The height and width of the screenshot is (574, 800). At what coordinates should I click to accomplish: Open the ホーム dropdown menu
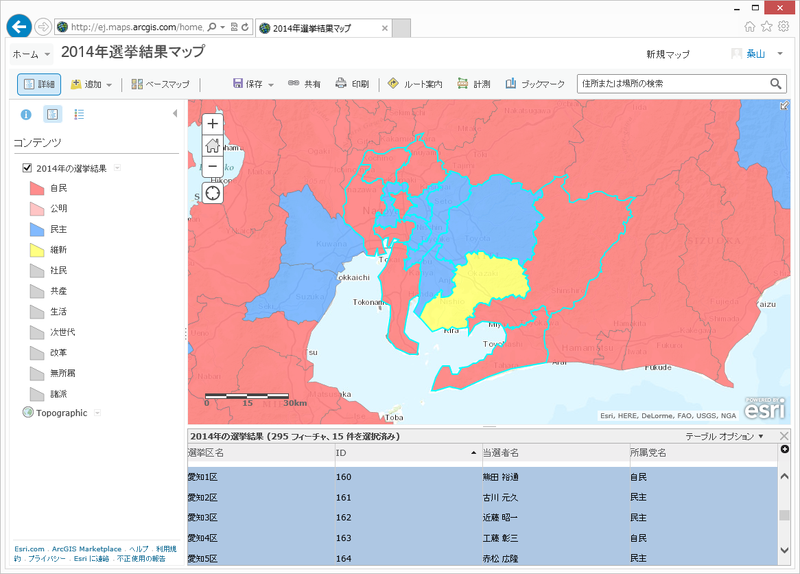pyautogui.click(x=31, y=54)
